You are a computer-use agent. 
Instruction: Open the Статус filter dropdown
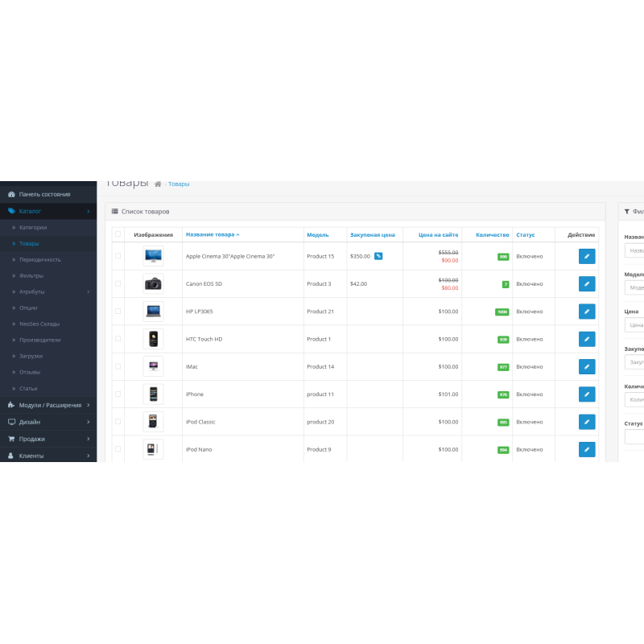(x=634, y=436)
